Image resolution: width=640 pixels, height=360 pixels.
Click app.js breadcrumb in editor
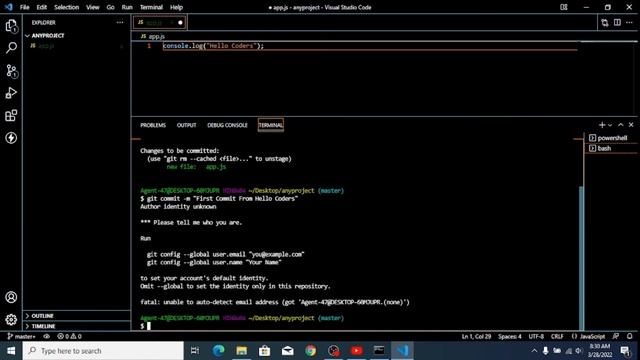point(153,36)
